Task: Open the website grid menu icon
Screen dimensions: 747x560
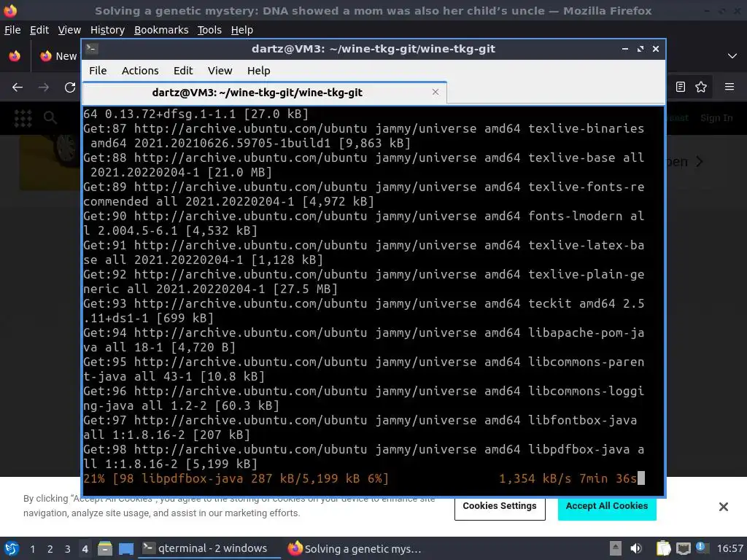Action: 23,118
